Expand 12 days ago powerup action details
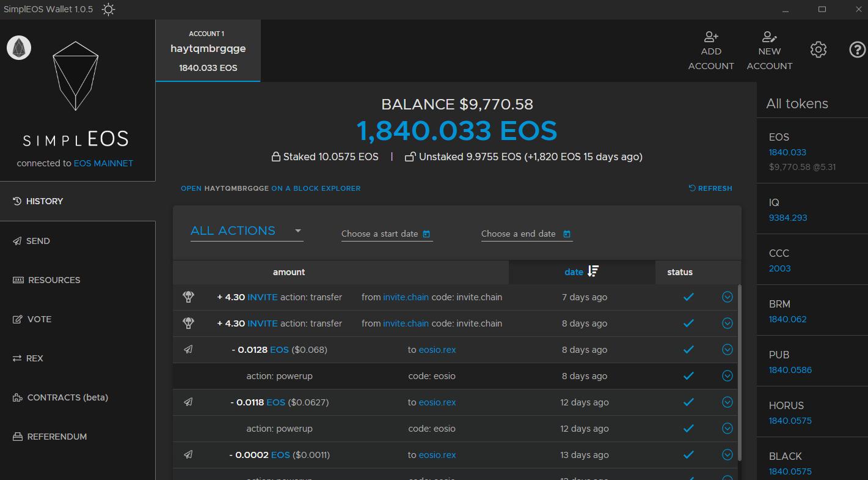This screenshot has height=480, width=868. [x=727, y=429]
